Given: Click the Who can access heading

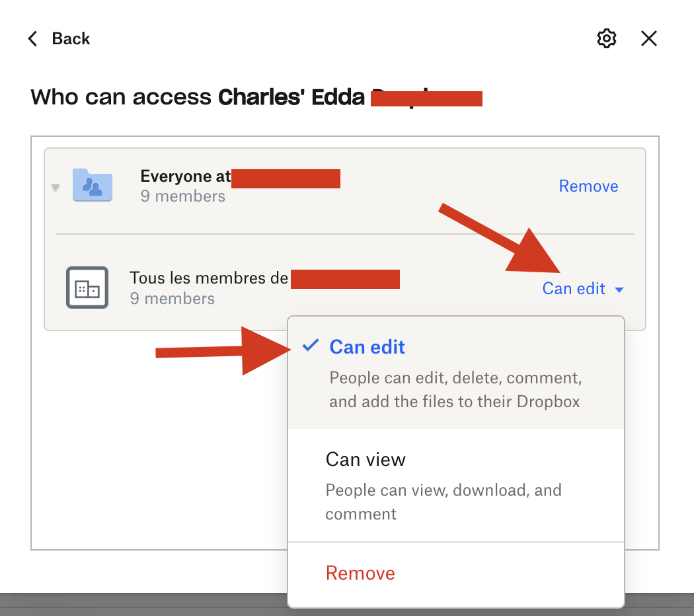Looking at the screenshot, I should pos(256,97).
